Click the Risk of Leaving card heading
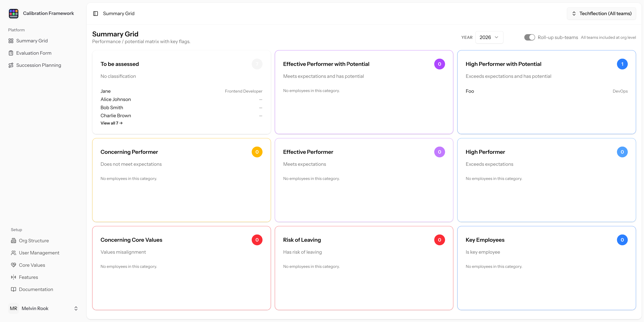This screenshot has height=322, width=644. [x=302, y=240]
